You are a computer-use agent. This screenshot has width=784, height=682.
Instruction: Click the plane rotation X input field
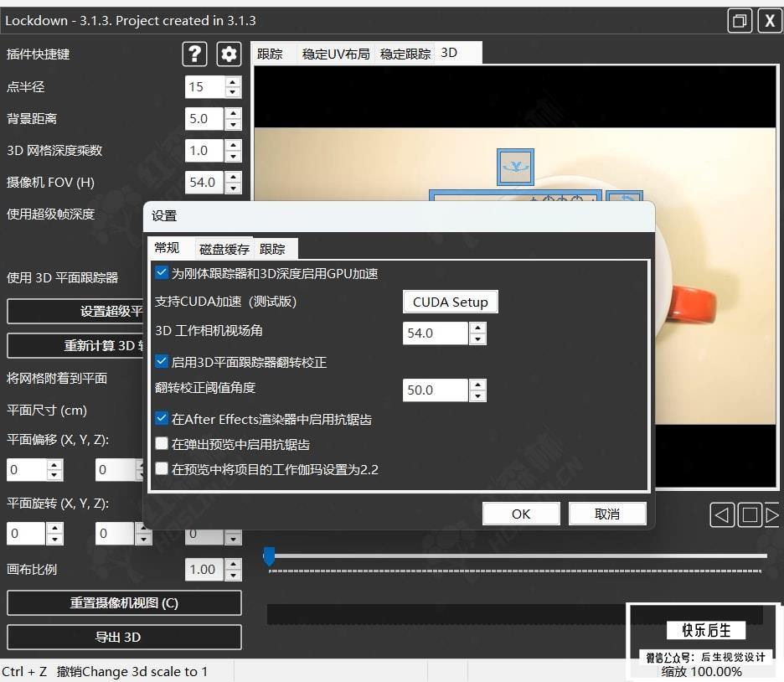[x=27, y=534]
